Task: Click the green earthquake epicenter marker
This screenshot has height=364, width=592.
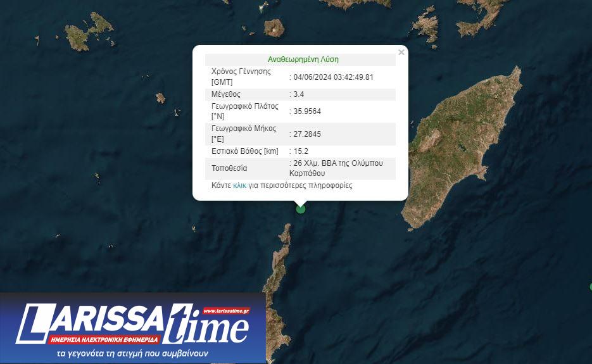Action: (301, 209)
